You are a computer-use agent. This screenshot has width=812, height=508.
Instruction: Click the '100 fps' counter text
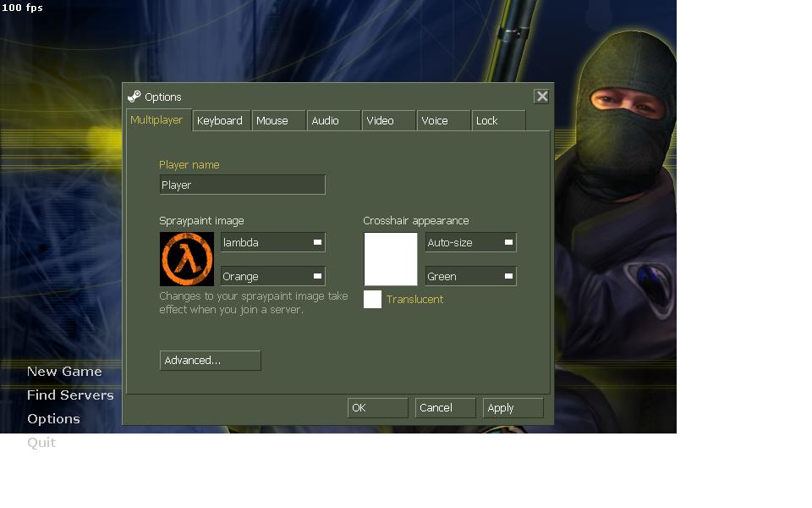(x=22, y=8)
